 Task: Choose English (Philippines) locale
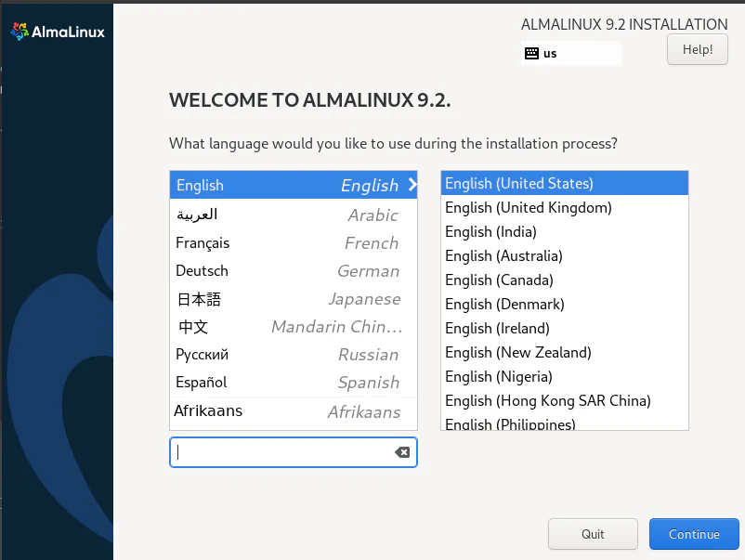coord(565,422)
